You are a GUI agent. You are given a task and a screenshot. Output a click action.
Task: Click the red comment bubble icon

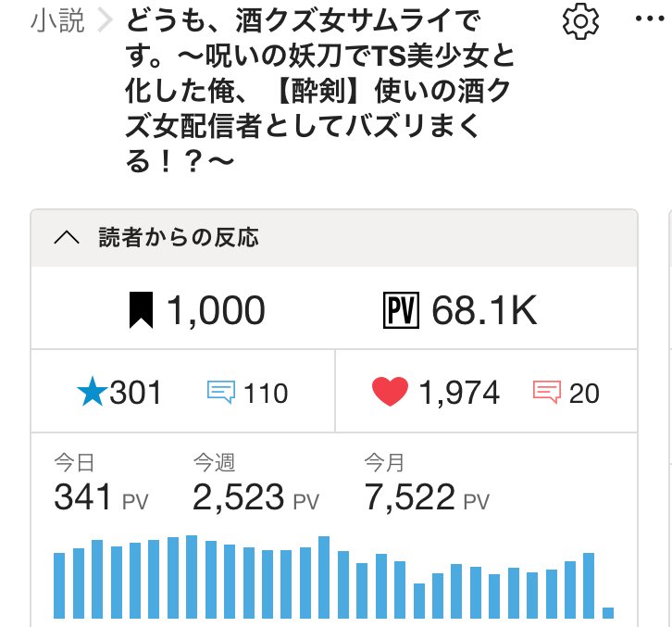pos(547,394)
